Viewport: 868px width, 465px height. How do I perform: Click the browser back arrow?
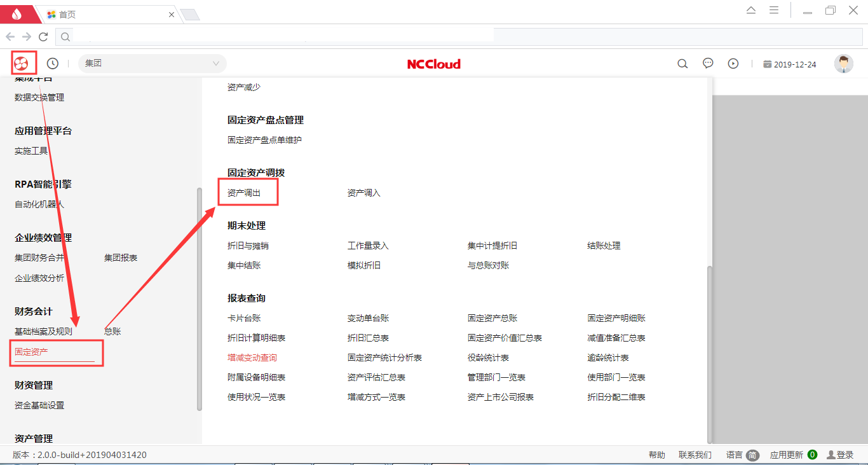tap(10, 37)
